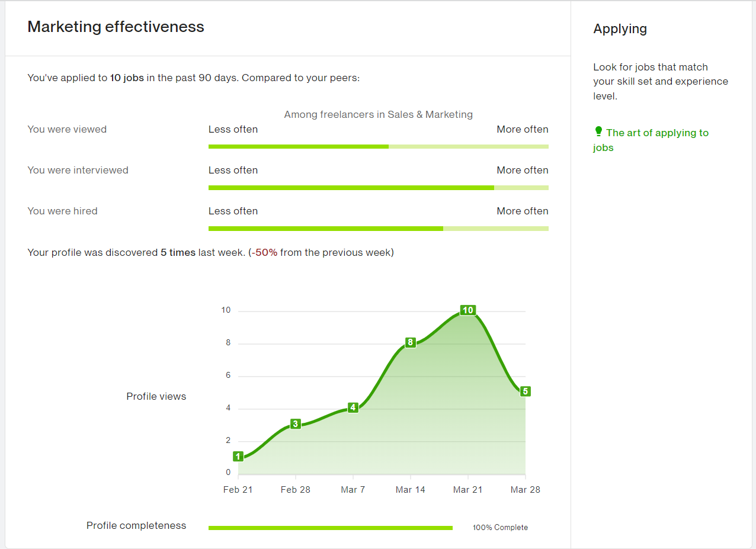
Task: Click the 'Mar 21' axis label on the chart
Action: click(x=467, y=489)
